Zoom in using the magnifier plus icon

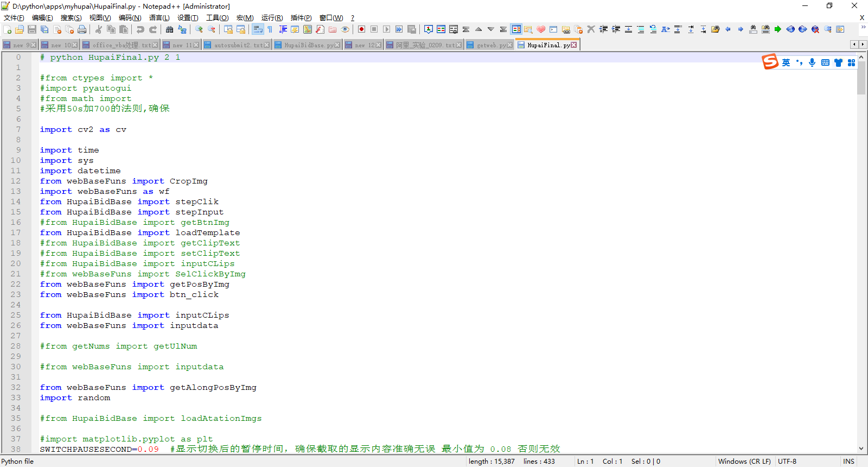click(x=199, y=29)
